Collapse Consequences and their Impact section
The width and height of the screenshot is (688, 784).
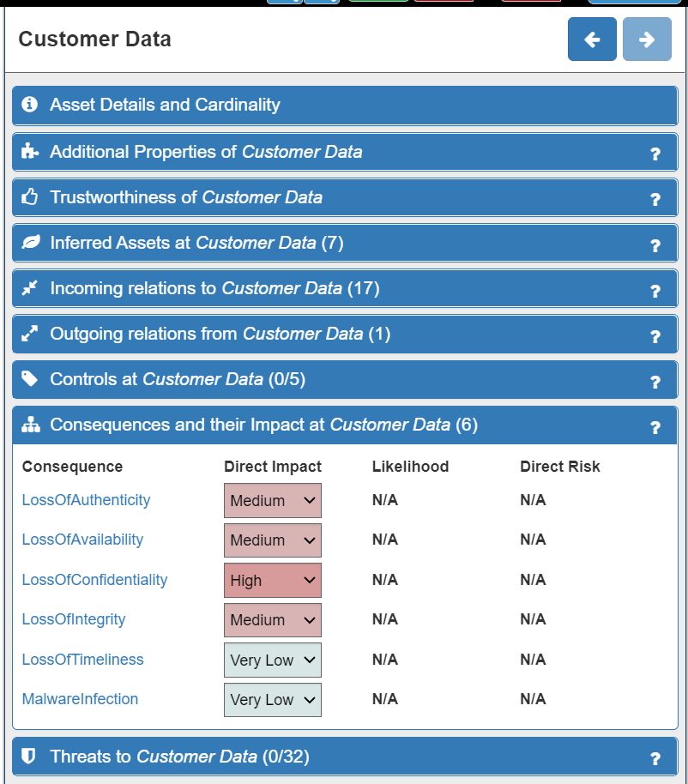[345, 425]
